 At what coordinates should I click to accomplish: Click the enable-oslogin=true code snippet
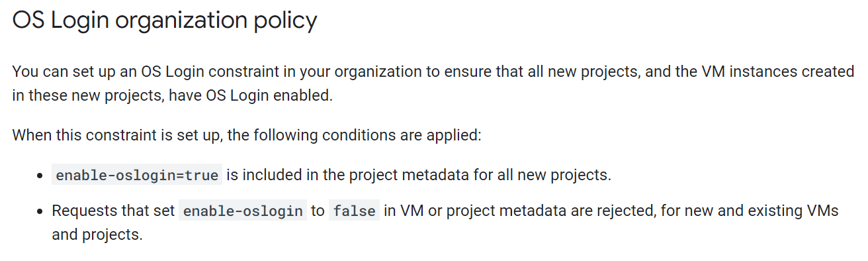pos(137,176)
